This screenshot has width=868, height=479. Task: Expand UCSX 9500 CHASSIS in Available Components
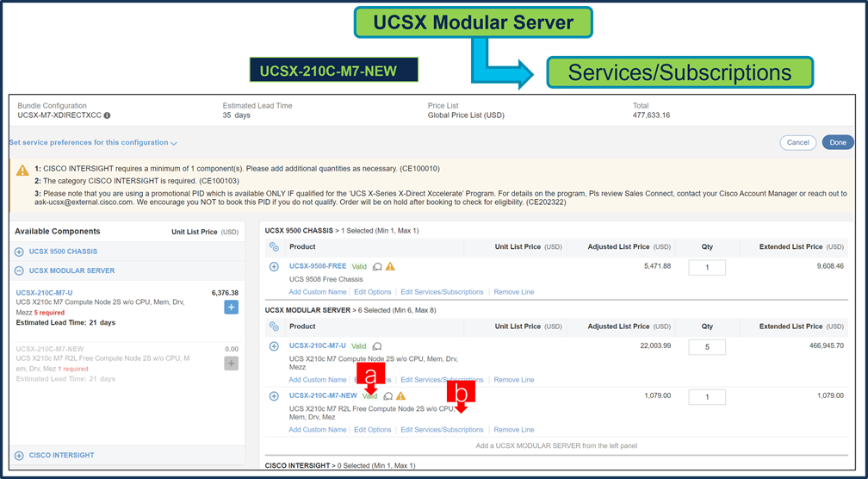click(19, 252)
